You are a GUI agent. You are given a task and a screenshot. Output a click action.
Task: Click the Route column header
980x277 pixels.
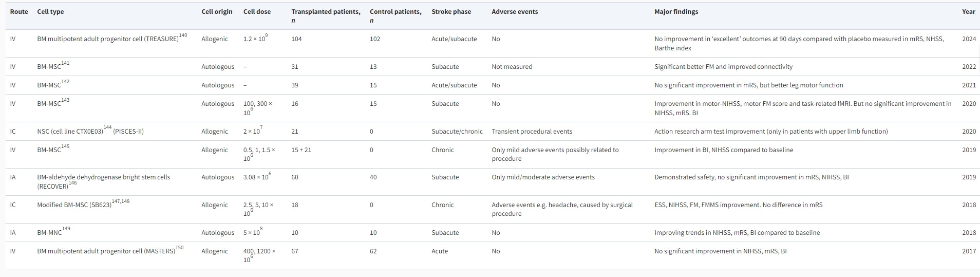(19, 12)
